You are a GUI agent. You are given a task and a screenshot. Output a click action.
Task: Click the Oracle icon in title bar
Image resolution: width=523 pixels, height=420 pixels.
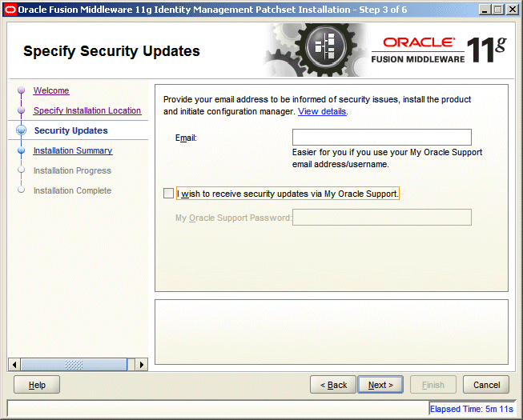tap(10, 10)
